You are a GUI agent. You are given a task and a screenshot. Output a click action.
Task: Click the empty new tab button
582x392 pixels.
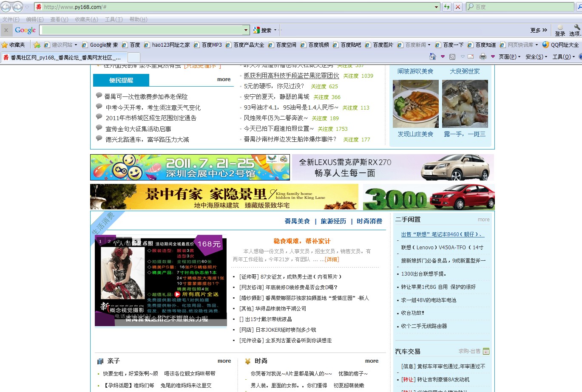[x=134, y=57]
